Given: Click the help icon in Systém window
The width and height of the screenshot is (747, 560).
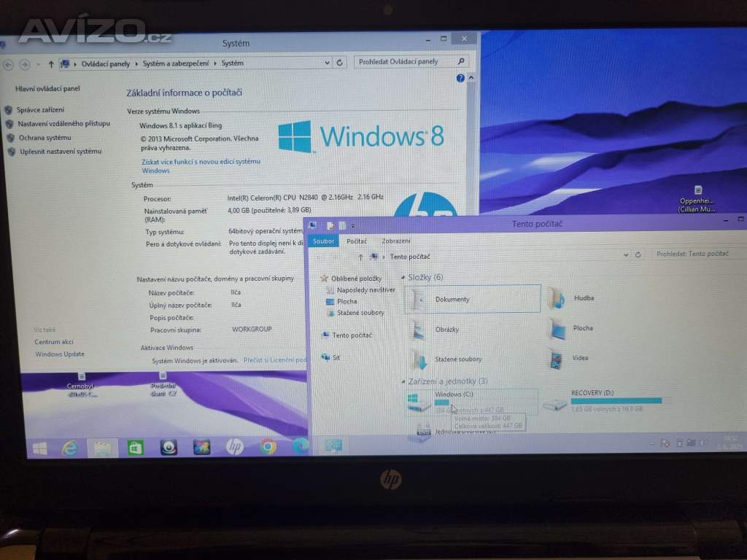Looking at the screenshot, I should pos(460,78).
